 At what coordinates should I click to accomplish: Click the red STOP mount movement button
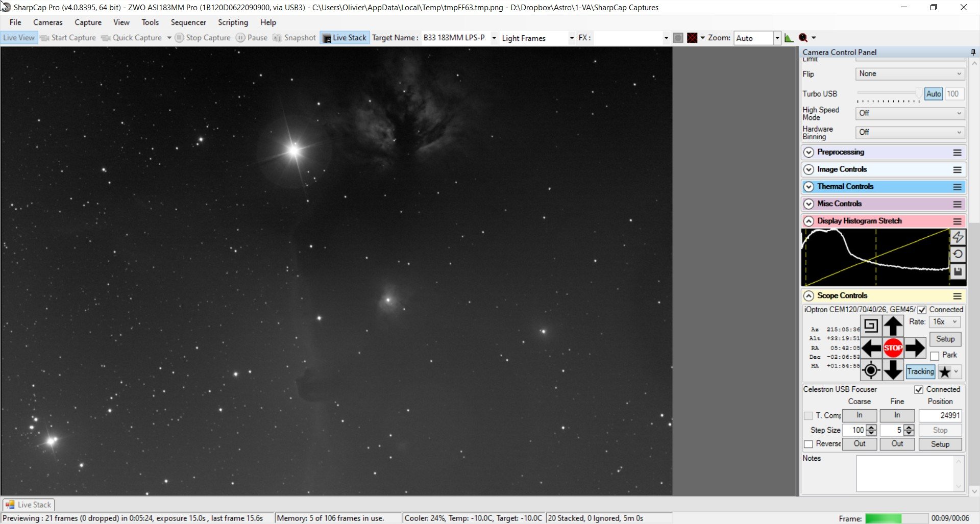[893, 348]
